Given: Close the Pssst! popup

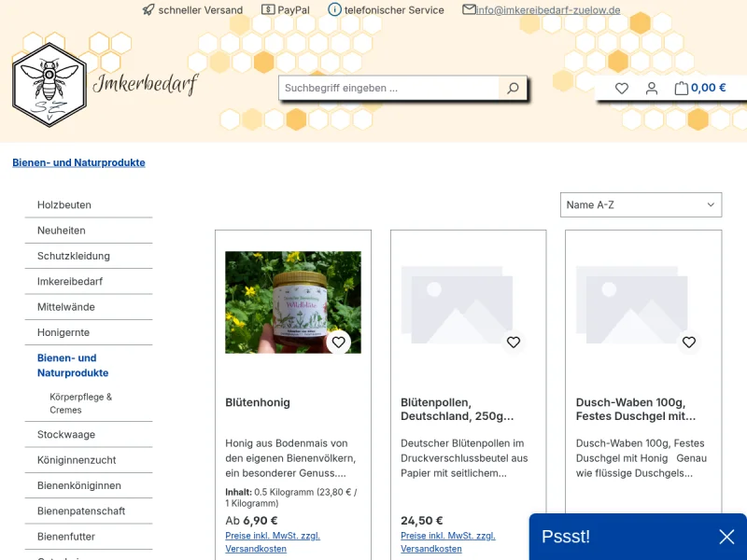Looking at the screenshot, I should [726, 537].
